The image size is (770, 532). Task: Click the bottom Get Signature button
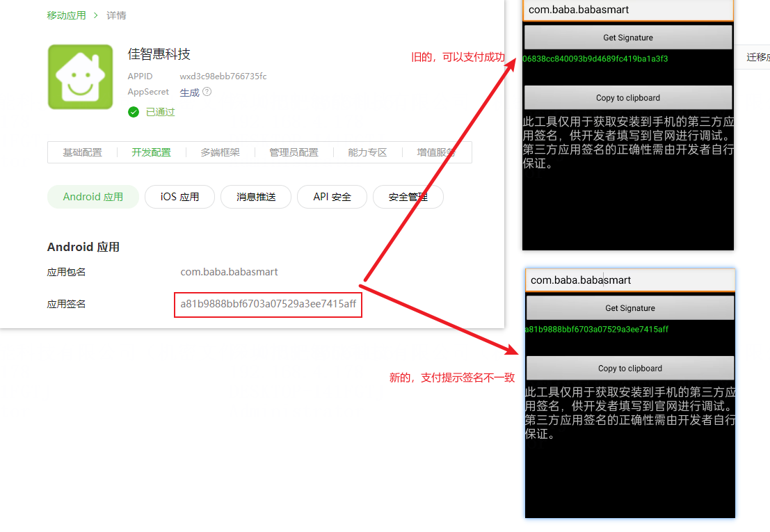[x=630, y=307]
